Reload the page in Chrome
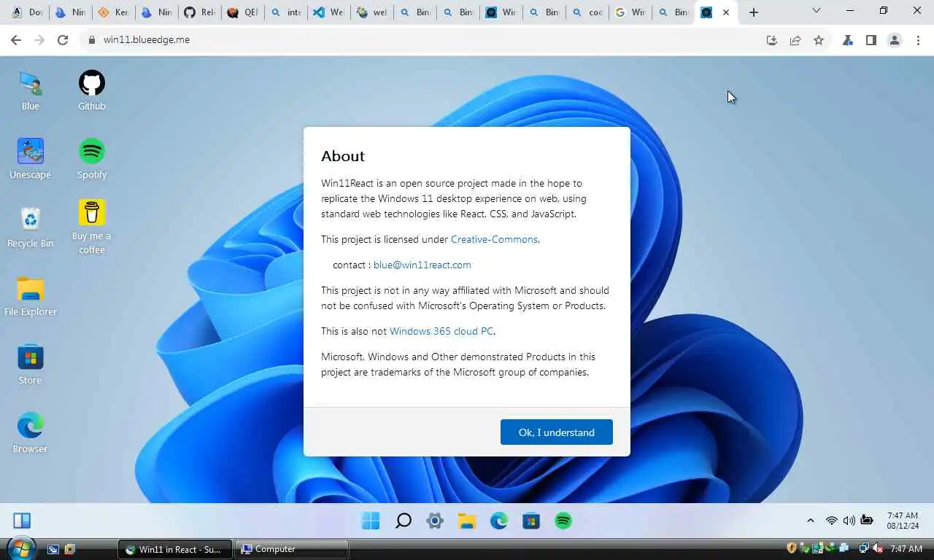 [x=63, y=40]
